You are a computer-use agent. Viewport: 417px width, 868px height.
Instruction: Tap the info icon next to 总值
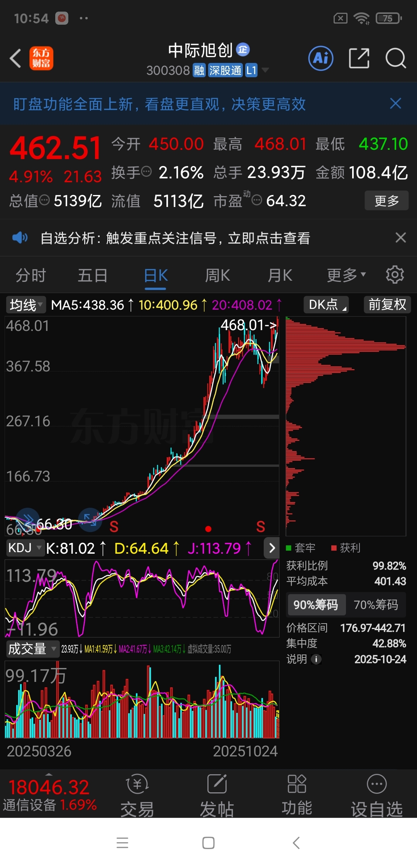45,200
